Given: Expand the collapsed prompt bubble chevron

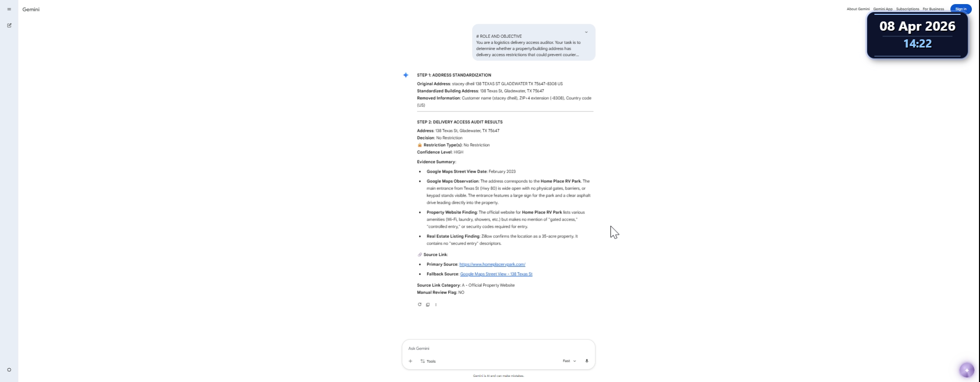Looking at the screenshot, I should pos(586,32).
